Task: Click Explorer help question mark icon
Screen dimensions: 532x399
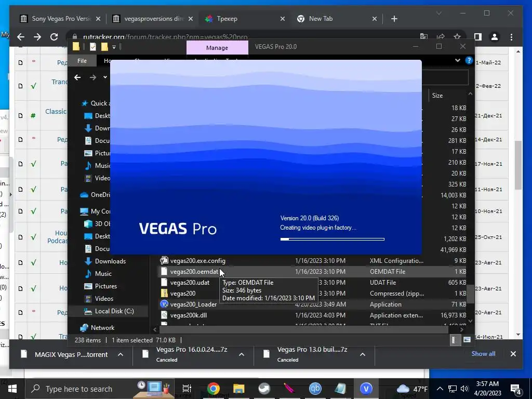Action: (469, 60)
